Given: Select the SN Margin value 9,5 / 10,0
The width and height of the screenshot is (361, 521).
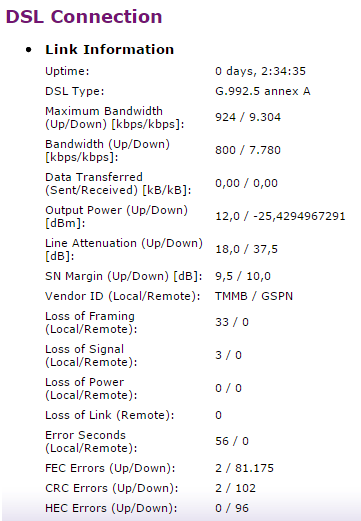Looking at the screenshot, I should (243, 276).
